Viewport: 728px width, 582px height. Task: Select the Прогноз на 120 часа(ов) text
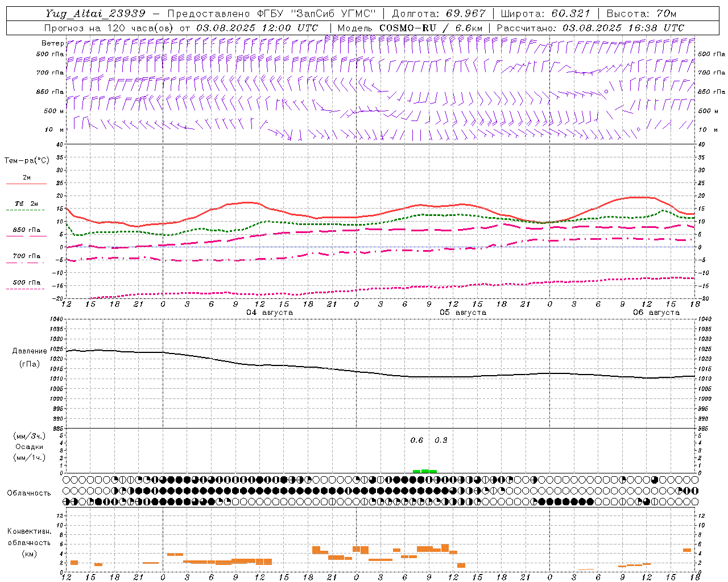click(x=110, y=28)
